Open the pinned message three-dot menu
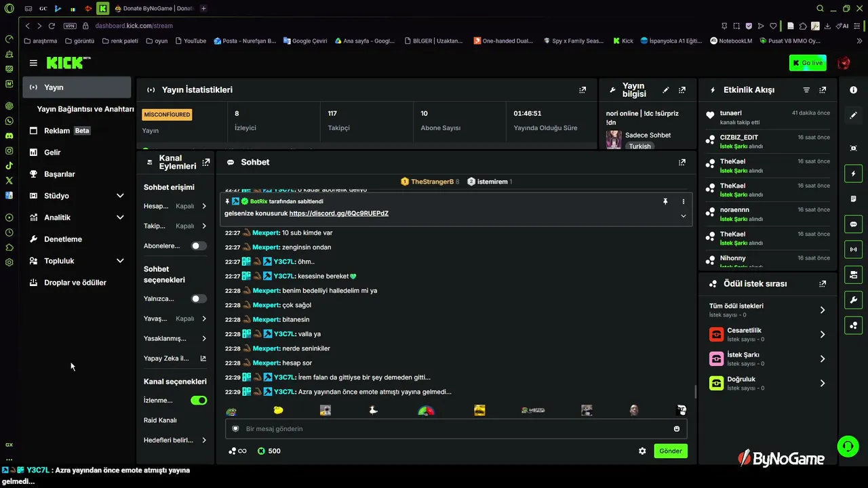Screen dimensions: 868x488 click(x=683, y=201)
